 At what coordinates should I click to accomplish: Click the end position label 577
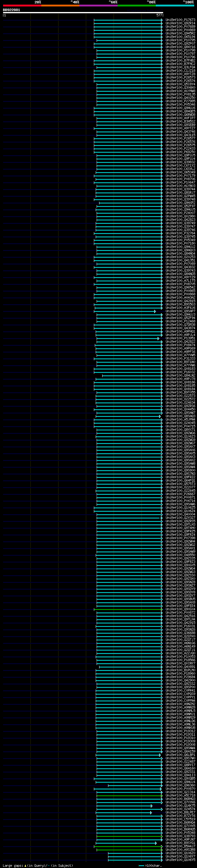coord(159,15)
